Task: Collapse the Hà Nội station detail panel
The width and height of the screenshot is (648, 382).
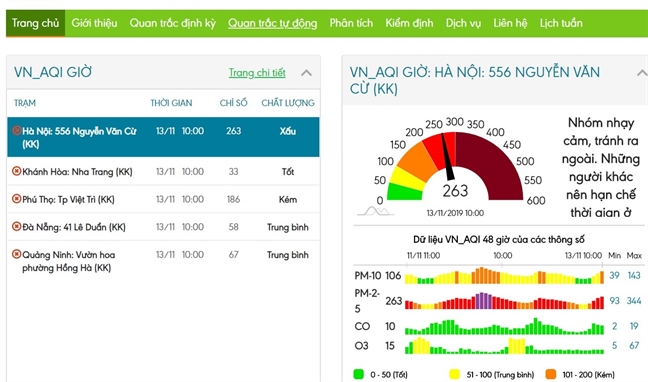Action: [642, 73]
